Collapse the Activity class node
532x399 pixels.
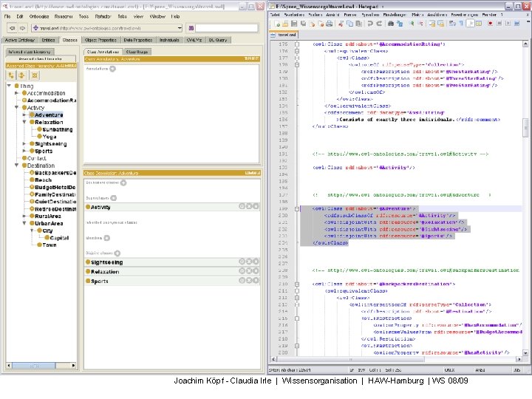(x=16, y=108)
